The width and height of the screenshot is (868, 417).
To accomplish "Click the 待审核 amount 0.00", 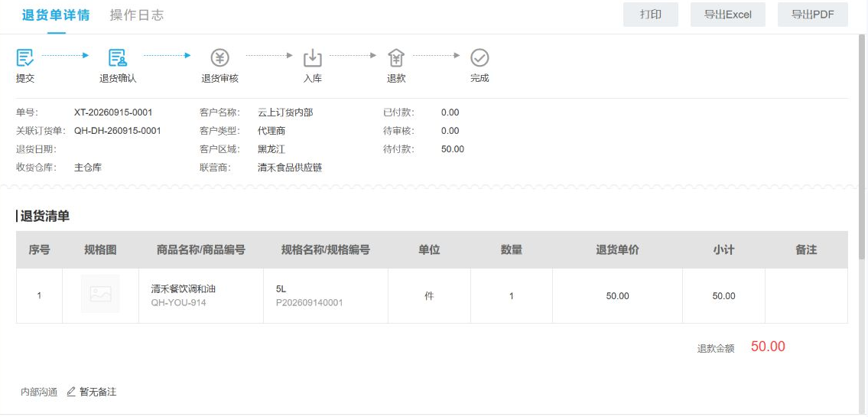I will coord(450,131).
